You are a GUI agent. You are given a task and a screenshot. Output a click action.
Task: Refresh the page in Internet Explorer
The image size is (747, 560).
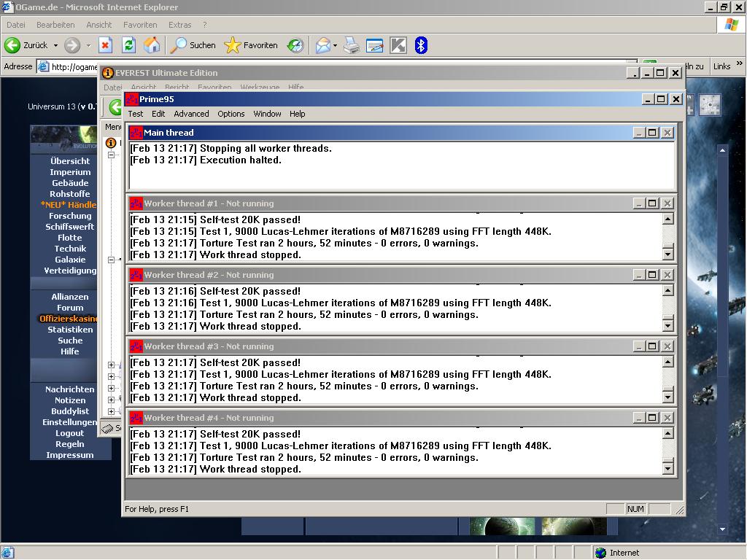click(x=128, y=46)
